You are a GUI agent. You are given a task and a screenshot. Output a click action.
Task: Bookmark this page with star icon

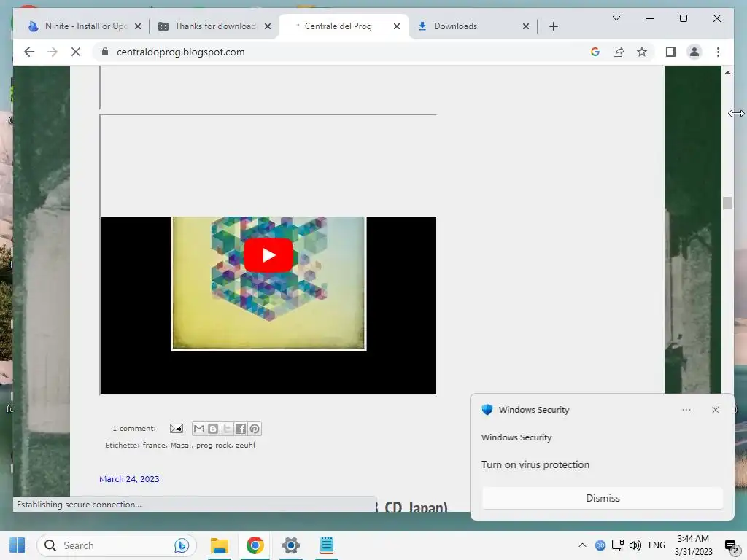coord(642,52)
